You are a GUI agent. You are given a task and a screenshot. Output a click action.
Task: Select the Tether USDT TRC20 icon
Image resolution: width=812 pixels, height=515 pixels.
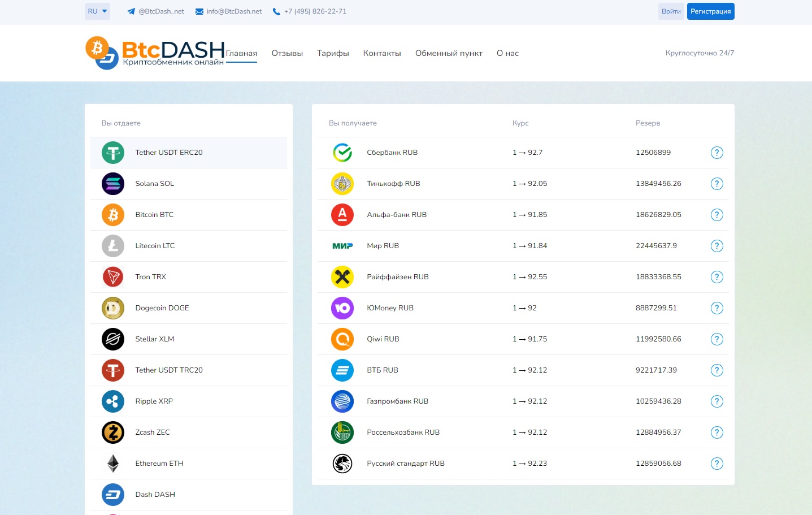coord(113,370)
